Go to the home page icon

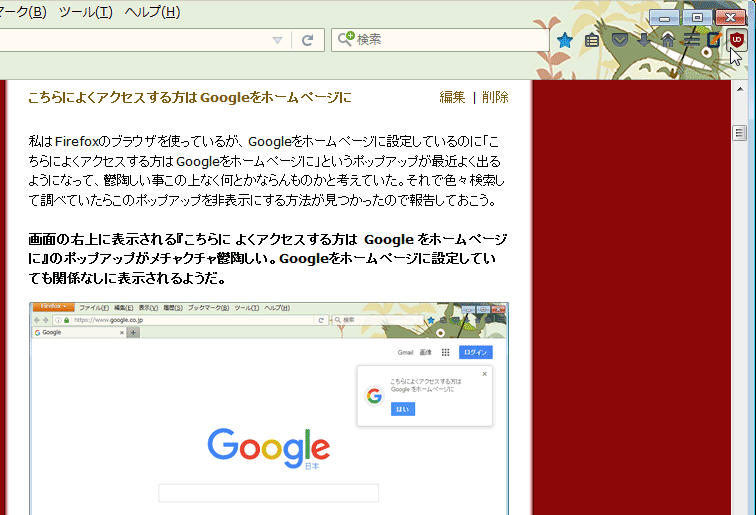click(x=668, y=40)
